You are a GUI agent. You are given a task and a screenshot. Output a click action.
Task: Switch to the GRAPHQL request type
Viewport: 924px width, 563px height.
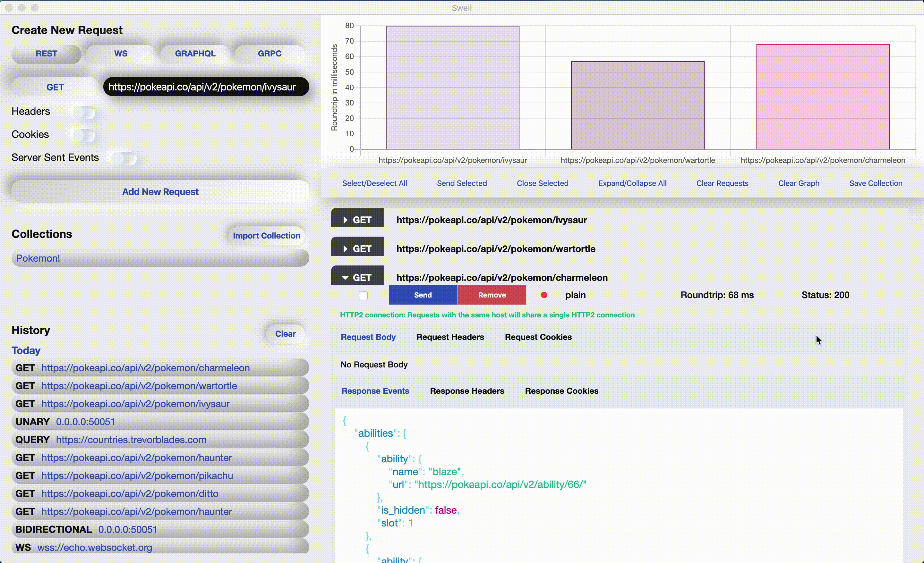[x=195, y=54]
